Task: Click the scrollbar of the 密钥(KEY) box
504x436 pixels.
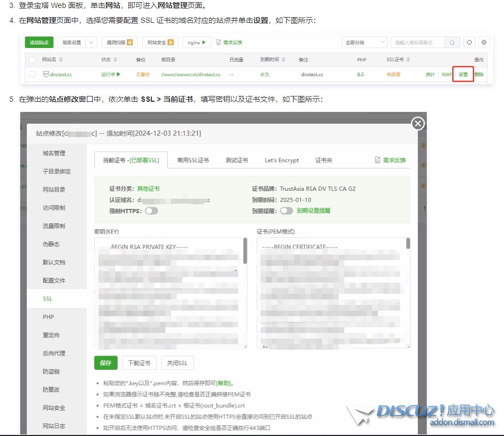Action: point(245,252)
